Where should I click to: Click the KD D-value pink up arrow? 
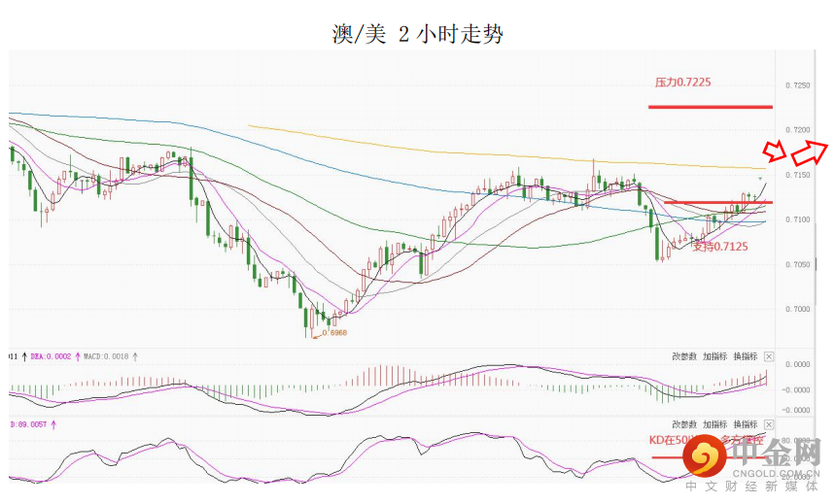click(53, 424)
